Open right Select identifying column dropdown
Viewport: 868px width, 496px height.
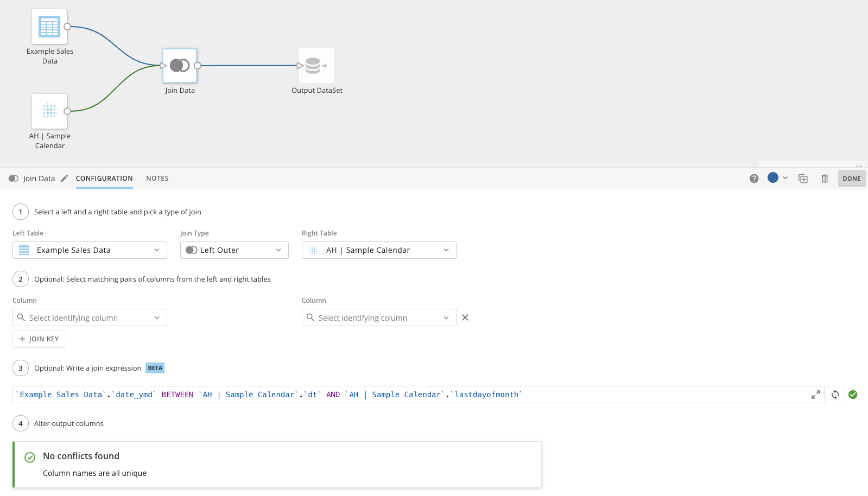[x=379, y=317]
